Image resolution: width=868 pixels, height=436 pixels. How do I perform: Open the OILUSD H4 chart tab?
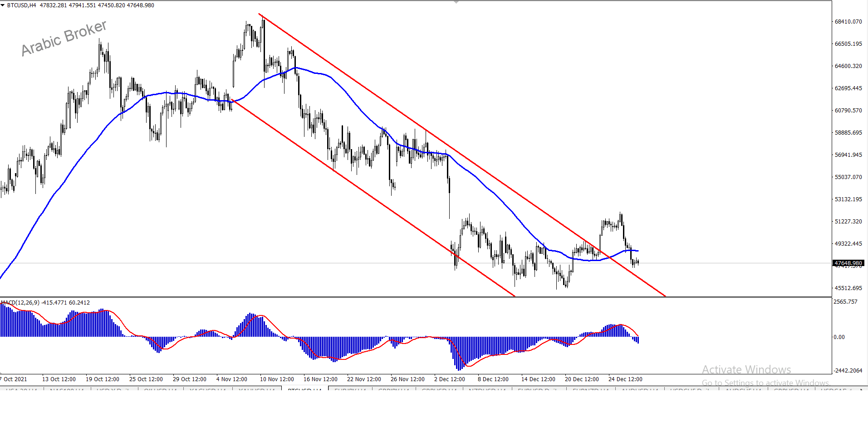point(160,389)
